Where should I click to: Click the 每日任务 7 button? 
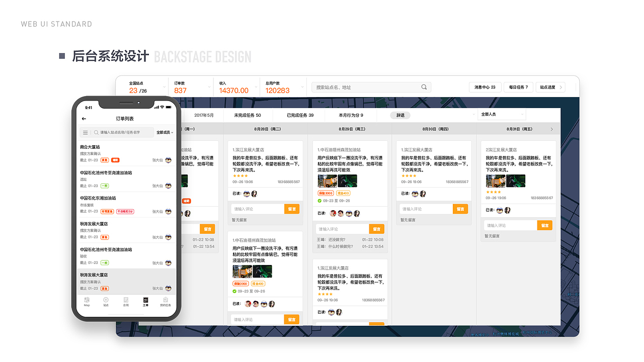518,87
